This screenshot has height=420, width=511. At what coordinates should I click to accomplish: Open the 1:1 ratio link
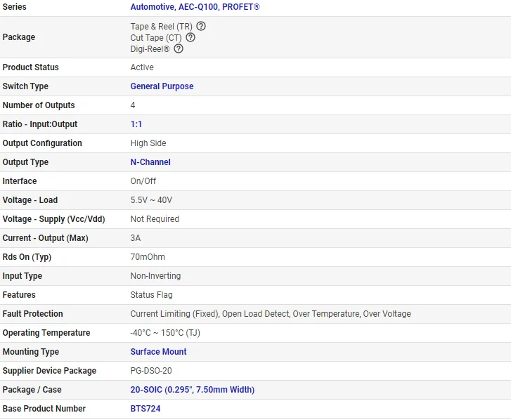(x=136, y=124)
